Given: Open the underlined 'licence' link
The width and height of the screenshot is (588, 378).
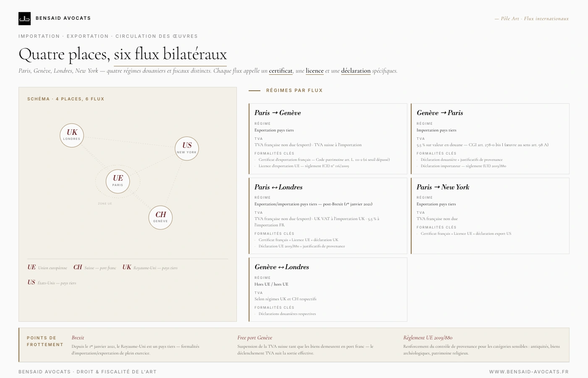Looking at the screenshot, I should coord(315,71).
